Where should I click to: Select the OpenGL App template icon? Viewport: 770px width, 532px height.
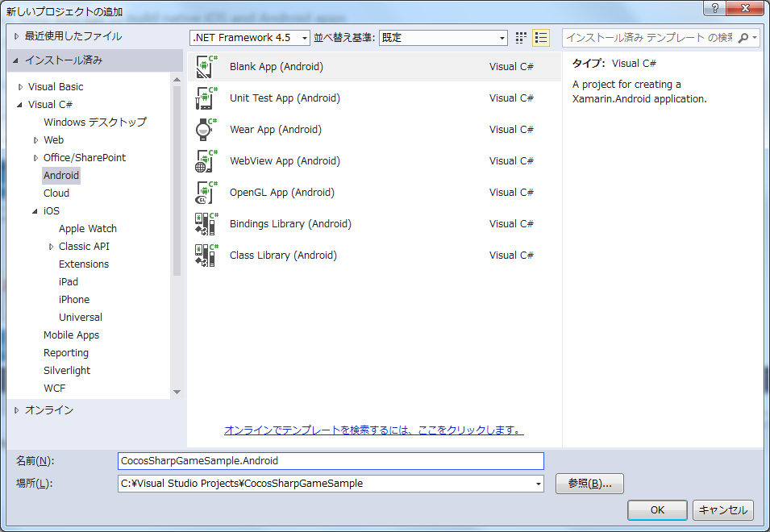pyautogui.click(x=206, y=193)
